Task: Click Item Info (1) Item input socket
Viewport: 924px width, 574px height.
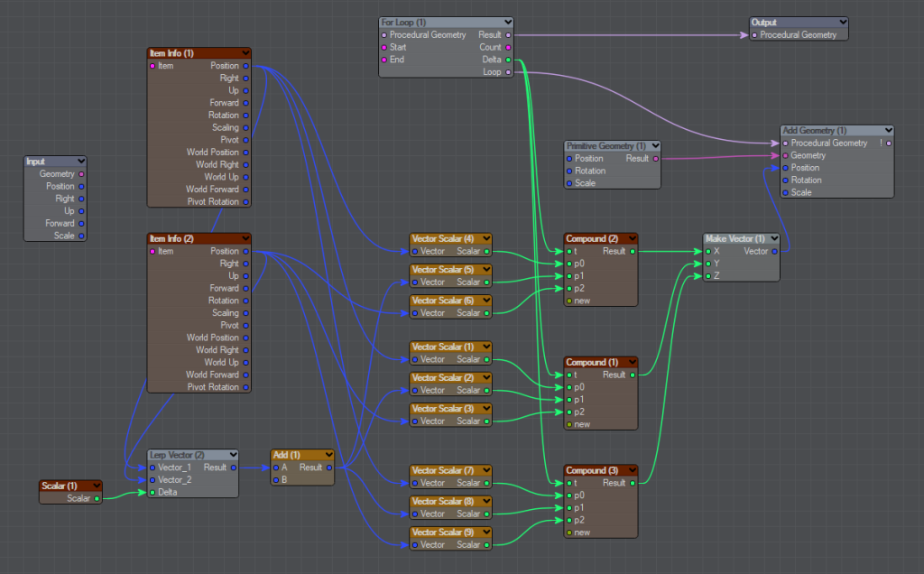Action: [x=152, y=66]
